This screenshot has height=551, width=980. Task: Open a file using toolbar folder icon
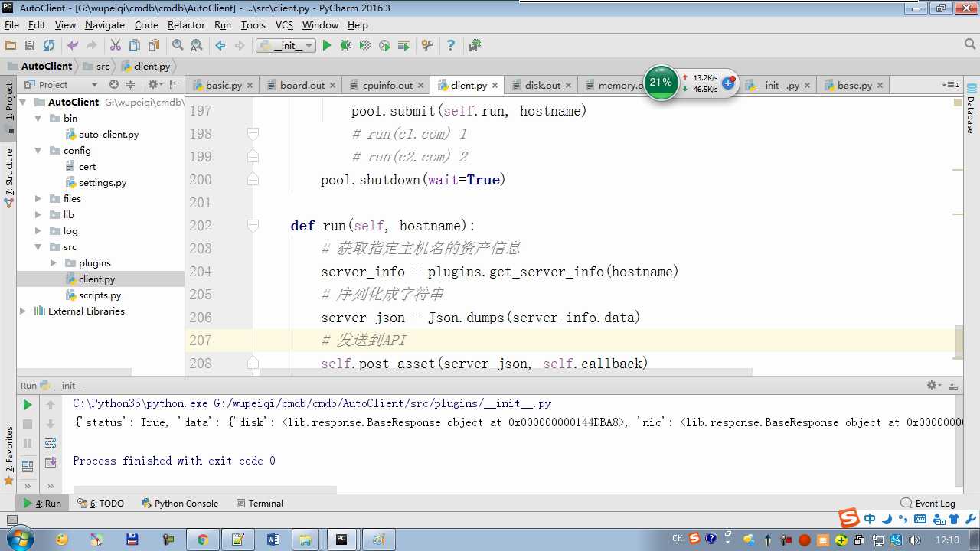[x=11, y=46]
